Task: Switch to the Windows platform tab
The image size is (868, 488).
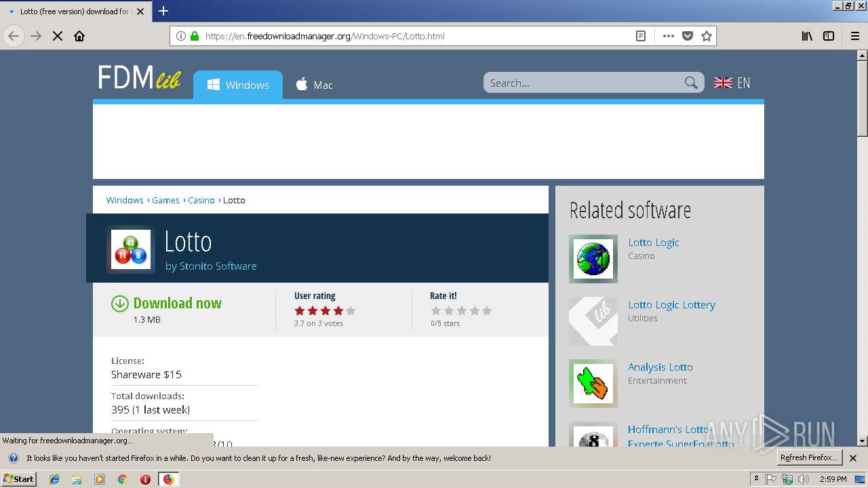Action: coord(238,85)
